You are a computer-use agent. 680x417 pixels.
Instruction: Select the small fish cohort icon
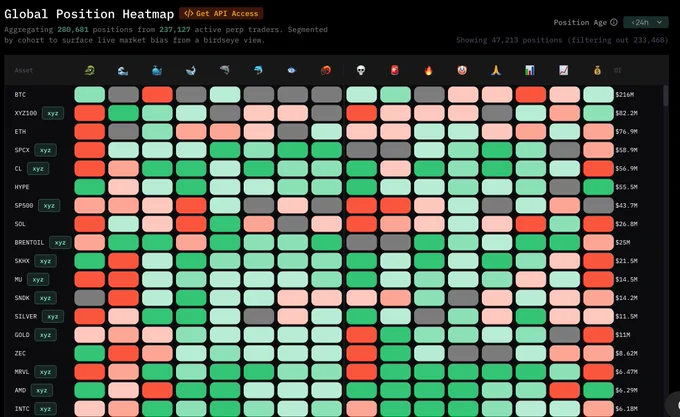(x=292, y=70)
